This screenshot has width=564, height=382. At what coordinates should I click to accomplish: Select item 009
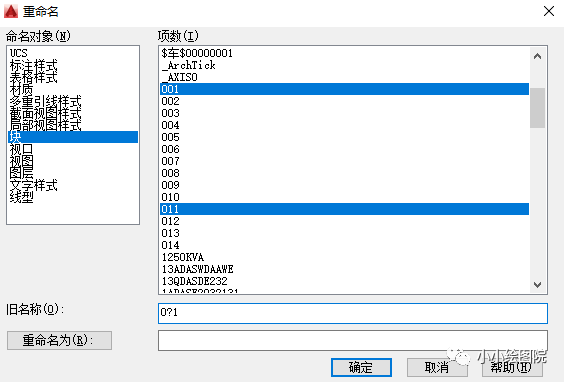click(344, 185)
